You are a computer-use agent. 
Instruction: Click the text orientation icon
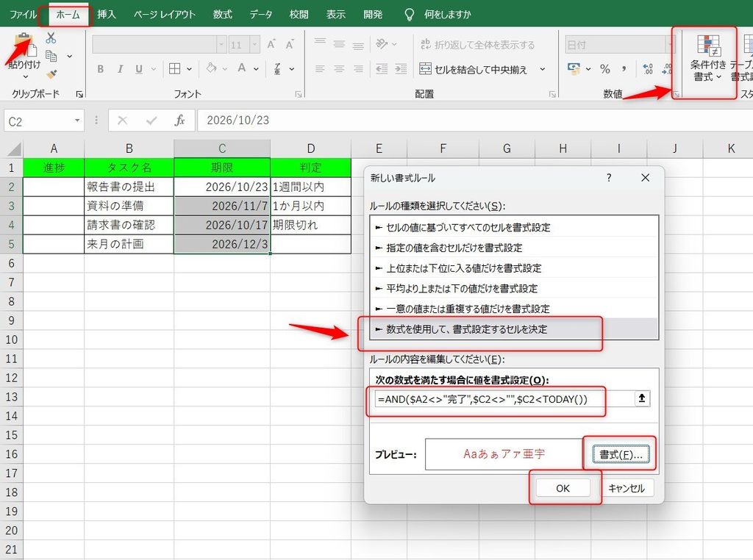pos(382,44)
